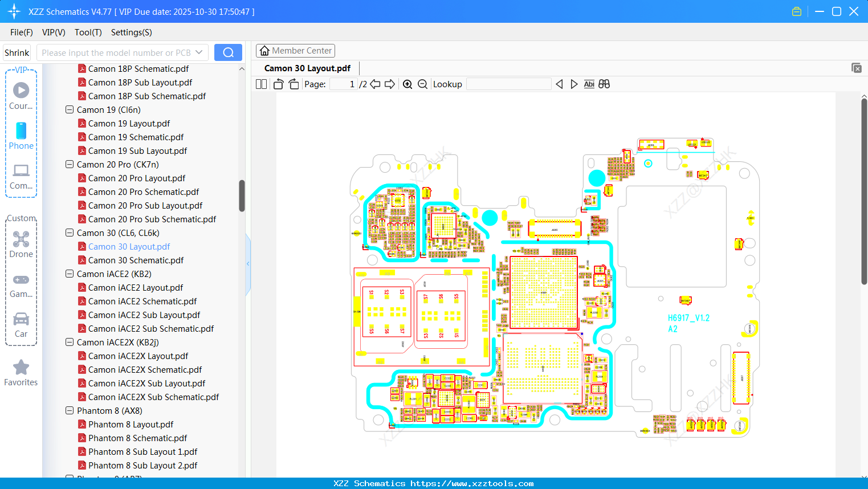Zoom out of the layout
Image resolution: width=868 pixels, height=489 pixels.
422,84
